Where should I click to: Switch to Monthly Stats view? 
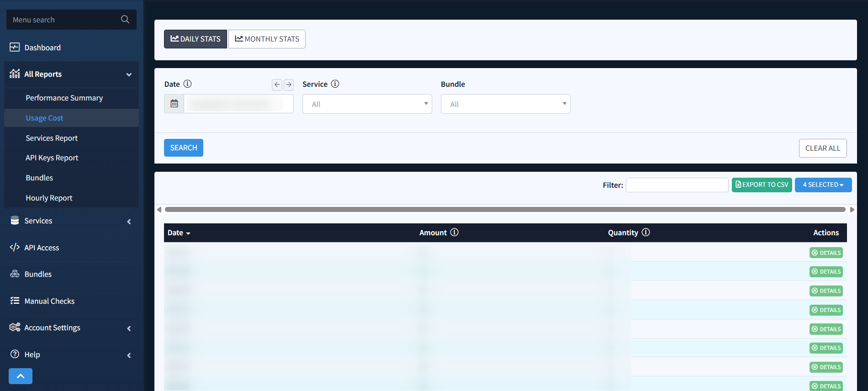pos(267,39)
